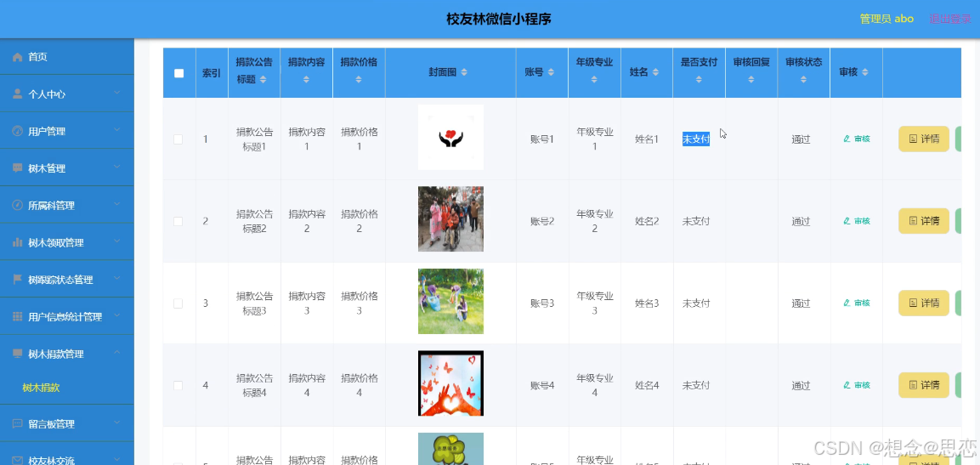Open the 校友林交流 menu label
Screen dimensions: 980x465
coord(51,461)
